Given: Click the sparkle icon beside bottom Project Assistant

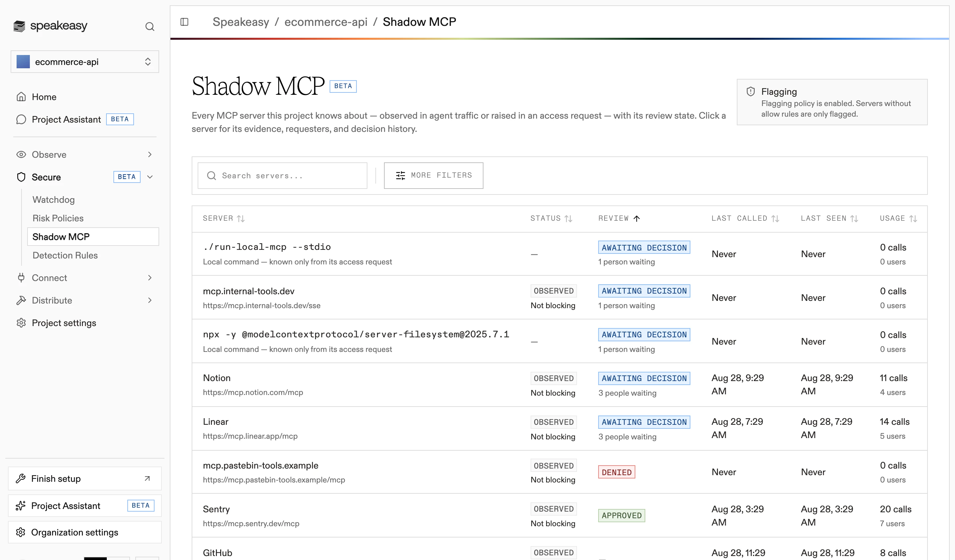Looking at the screenshot, I should click(21, 506).
